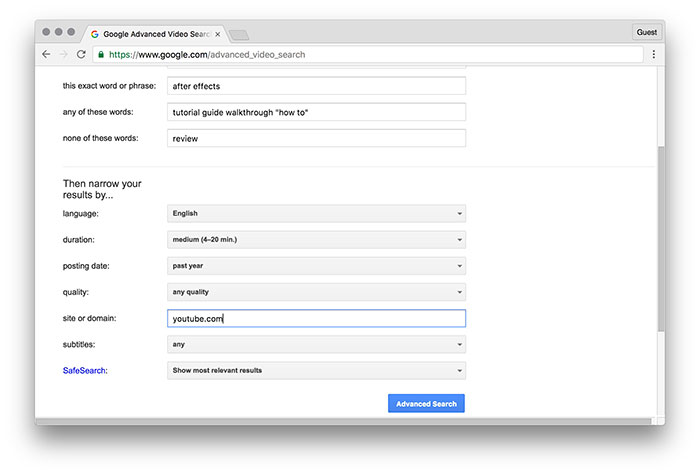700x475 pixels.
Task: Expand the duration dropdown
Action: [x=316, y=239]
